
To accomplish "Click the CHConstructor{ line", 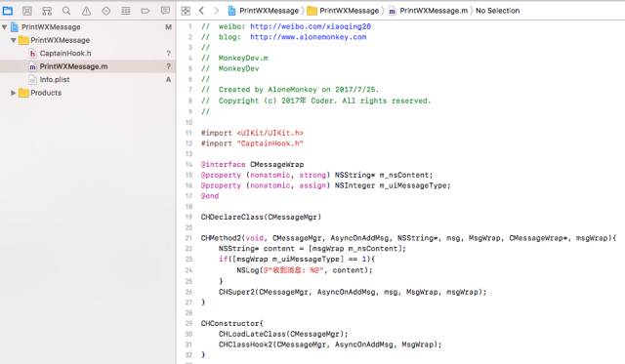I will [x=232, y=323].
